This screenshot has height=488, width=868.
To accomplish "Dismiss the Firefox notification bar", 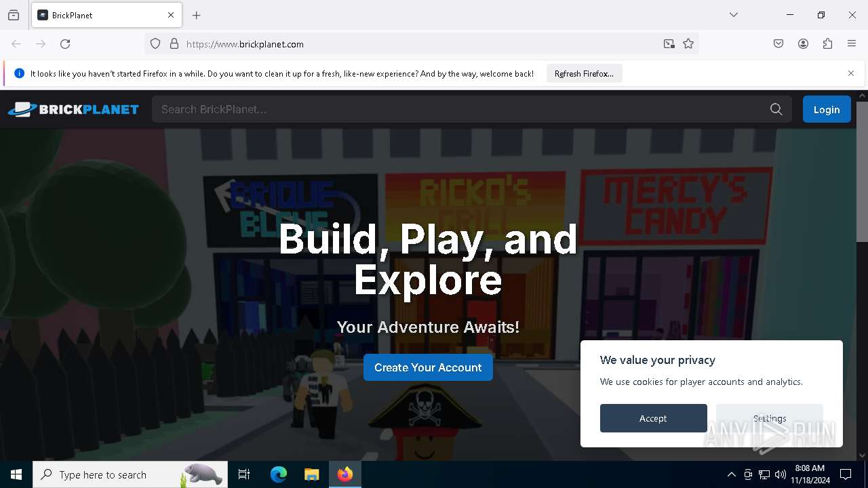I will tap(851, 73).
